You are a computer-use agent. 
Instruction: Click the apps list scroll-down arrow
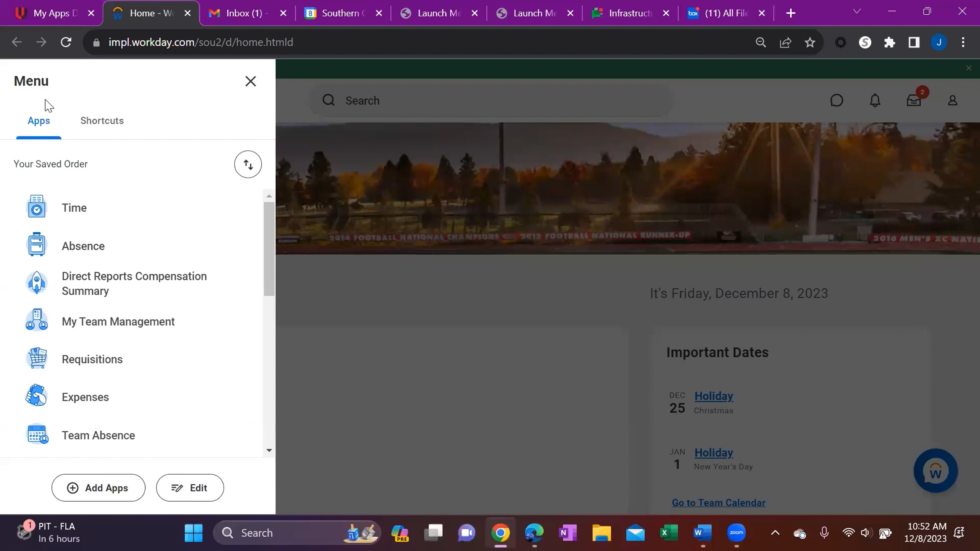[x=269, y=450]
